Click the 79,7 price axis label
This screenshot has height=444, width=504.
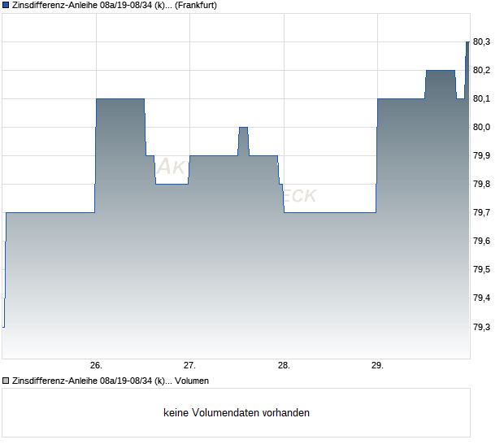point(481,212)
